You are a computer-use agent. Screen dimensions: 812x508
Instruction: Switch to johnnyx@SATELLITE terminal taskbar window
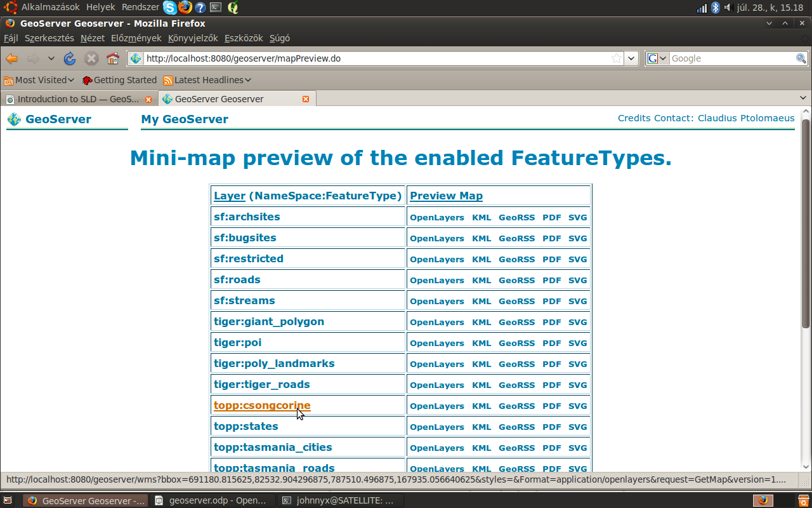(339, 500)
